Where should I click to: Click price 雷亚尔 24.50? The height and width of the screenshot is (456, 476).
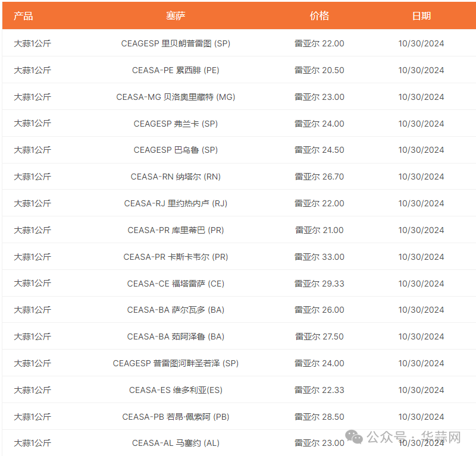tap(320, 150)
